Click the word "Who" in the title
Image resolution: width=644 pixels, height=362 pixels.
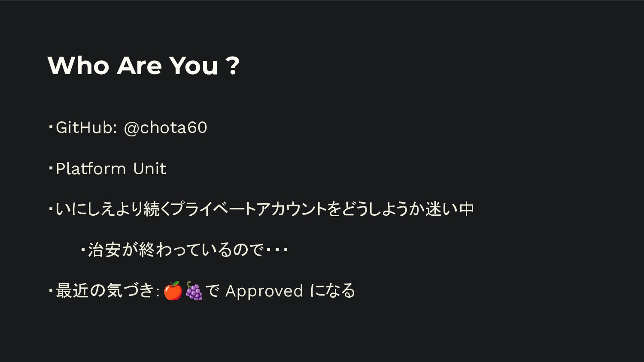78,66
